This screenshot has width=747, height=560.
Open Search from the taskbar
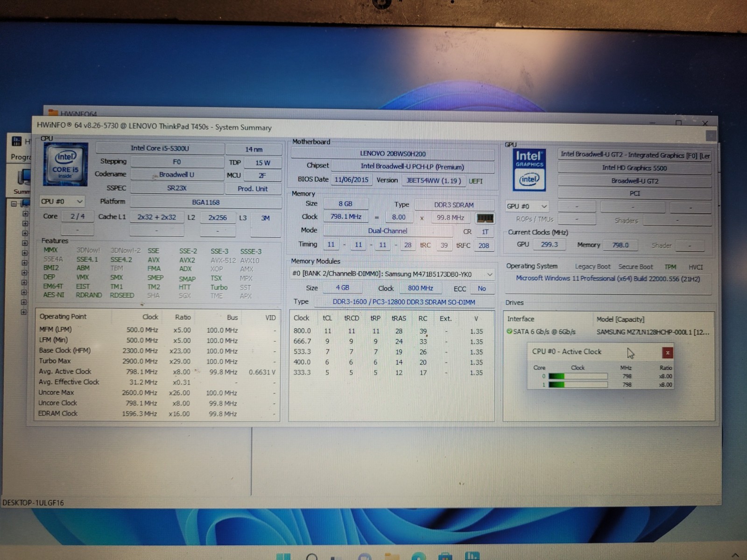point(312,556)
